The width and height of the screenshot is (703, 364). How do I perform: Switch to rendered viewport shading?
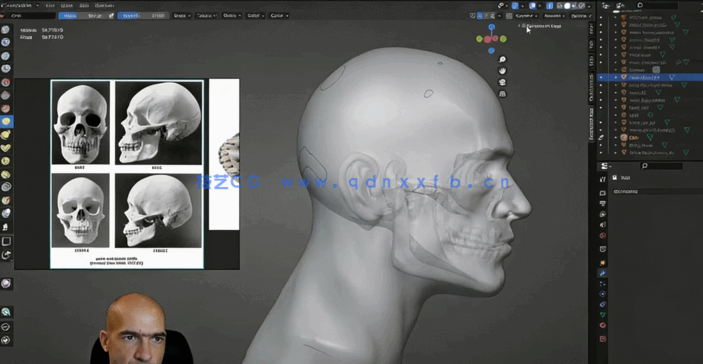click(x=582, y=5)
